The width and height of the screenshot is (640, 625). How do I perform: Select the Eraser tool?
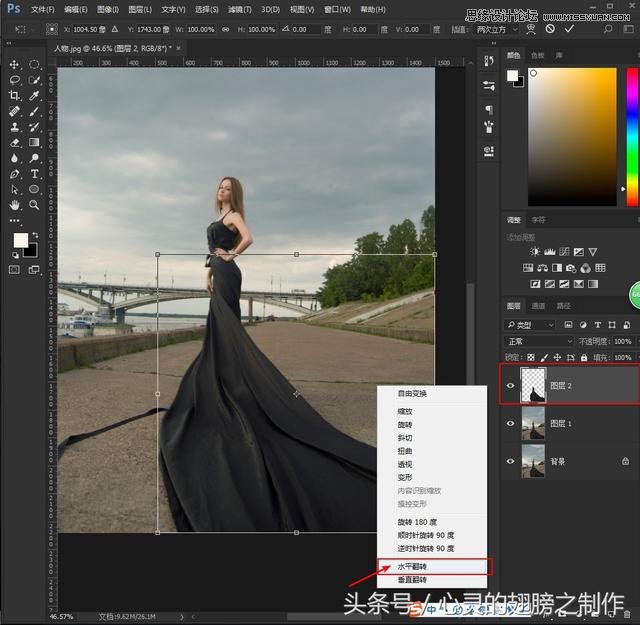[14, 142]
